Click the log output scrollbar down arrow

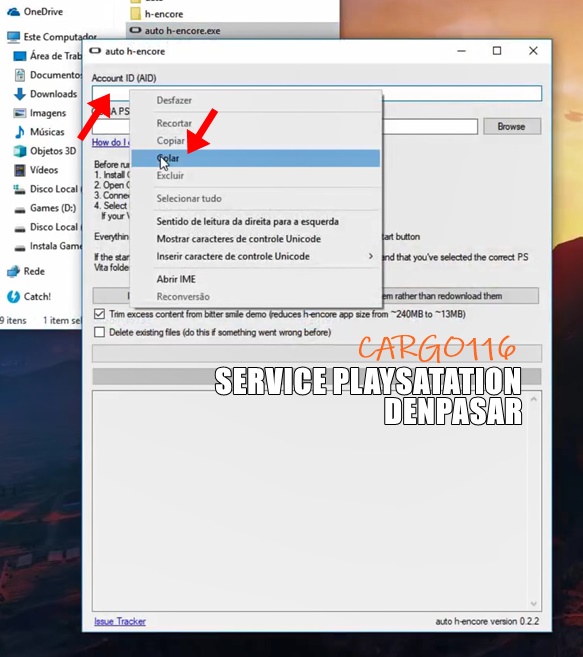(x=534, y=604)
